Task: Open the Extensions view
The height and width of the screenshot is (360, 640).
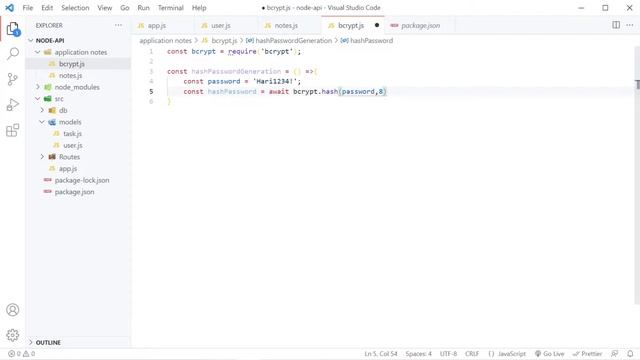Action: pos(13,131)
